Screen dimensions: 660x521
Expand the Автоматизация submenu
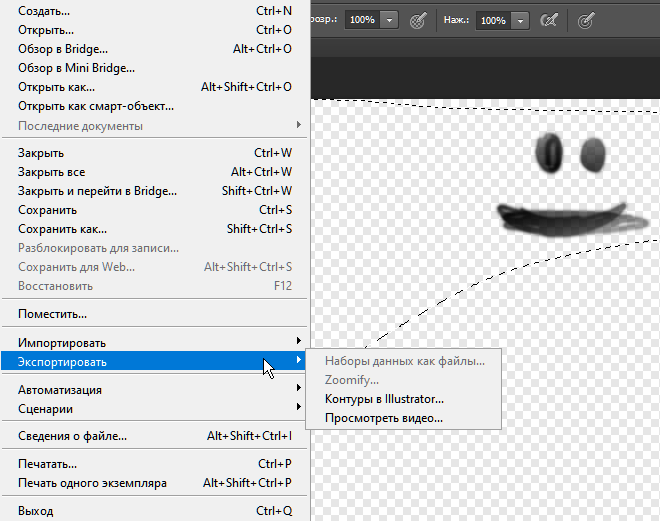tap(60, 390)
